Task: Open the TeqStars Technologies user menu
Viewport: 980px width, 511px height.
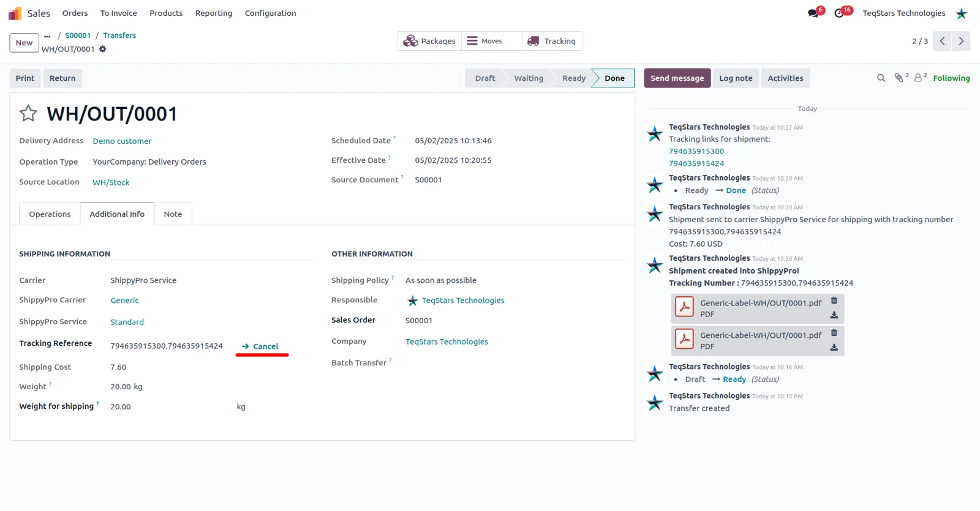Action: pos(903,13)
